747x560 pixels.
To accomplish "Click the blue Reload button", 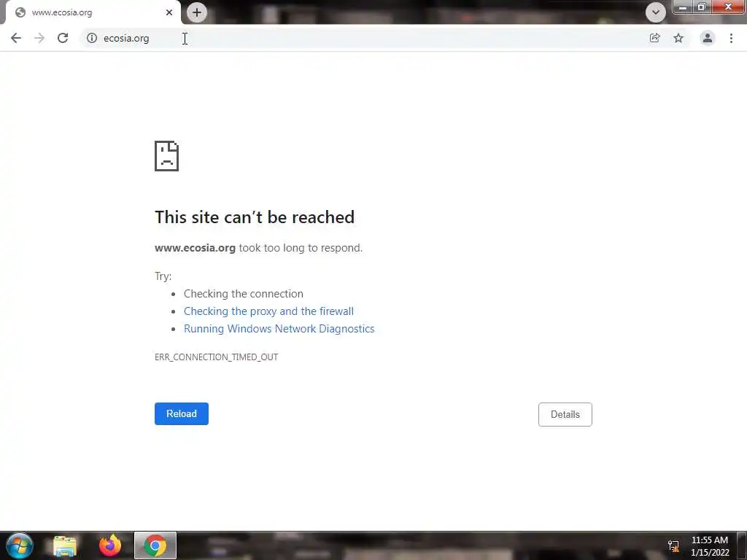I will click(x=182, y=414).
